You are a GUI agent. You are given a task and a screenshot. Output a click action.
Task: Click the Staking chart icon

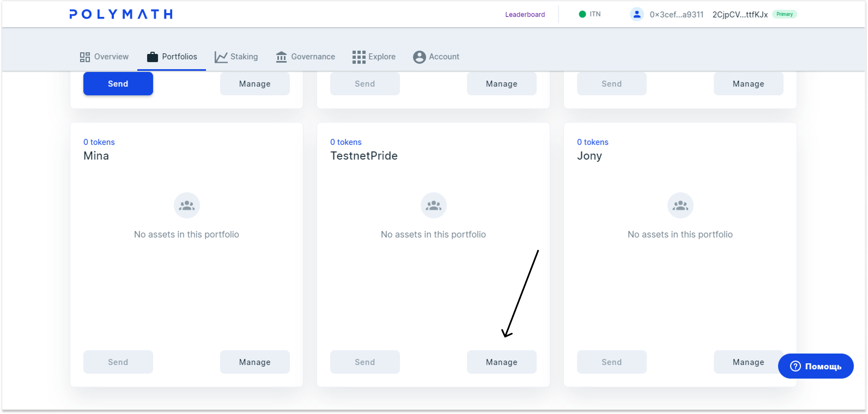(221, 57)
